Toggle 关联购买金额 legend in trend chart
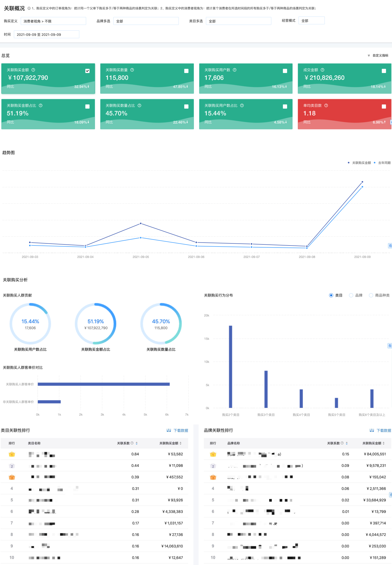392x565 pixels. (360, 163)
